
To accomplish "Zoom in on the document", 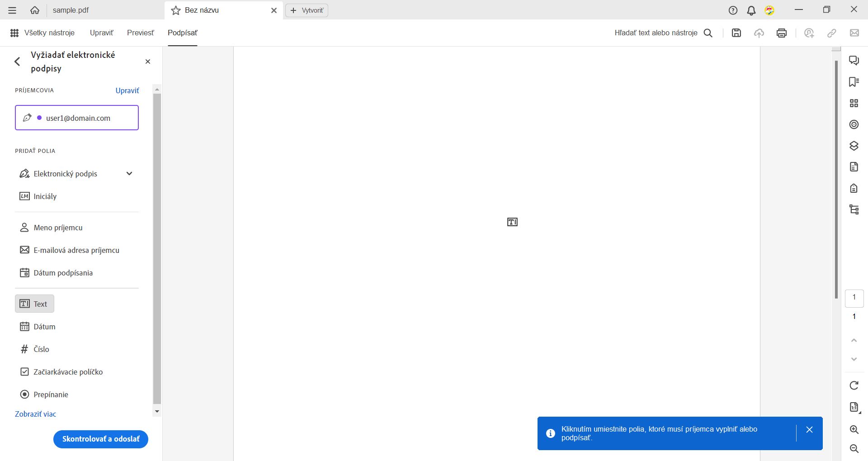I will 854,429.
